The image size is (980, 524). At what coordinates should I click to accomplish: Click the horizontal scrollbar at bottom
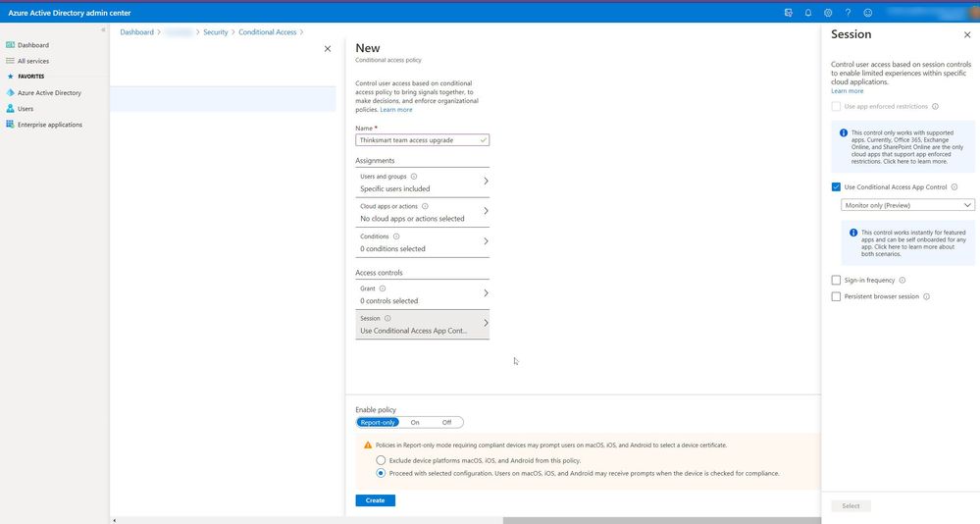[x=662, y=520]
